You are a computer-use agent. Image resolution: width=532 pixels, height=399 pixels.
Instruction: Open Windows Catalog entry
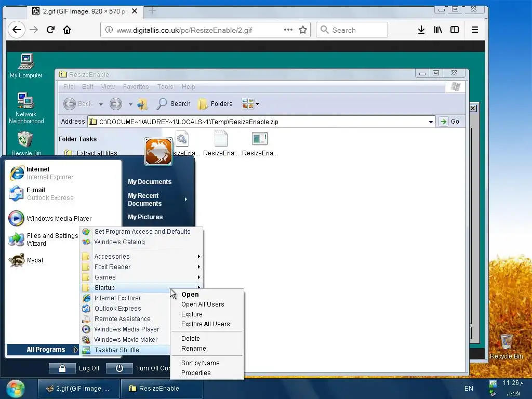(141, 242)
